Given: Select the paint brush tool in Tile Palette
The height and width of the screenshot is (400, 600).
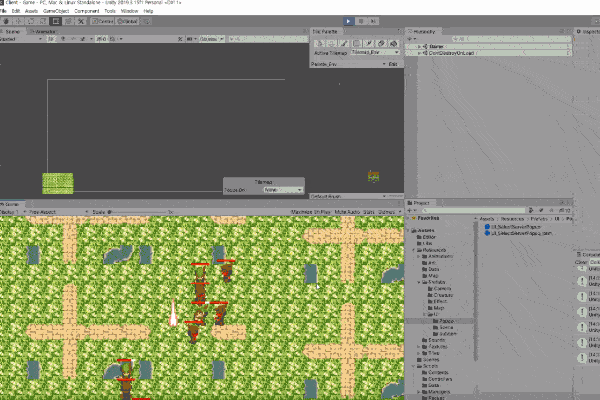Looking at the screenshot, I should (345, 43).
